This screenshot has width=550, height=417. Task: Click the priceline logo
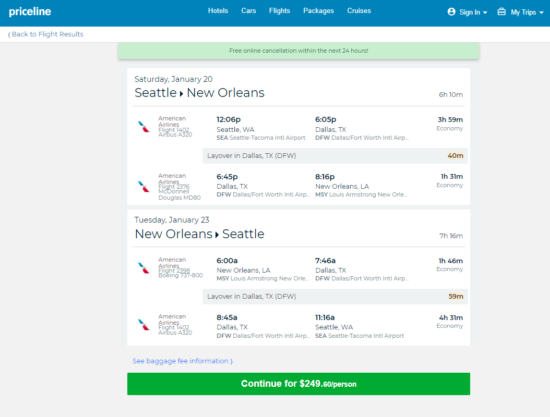[30, 12]
